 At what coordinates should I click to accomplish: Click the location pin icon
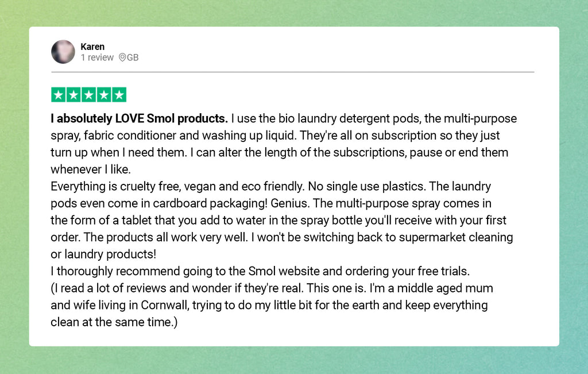122,57
